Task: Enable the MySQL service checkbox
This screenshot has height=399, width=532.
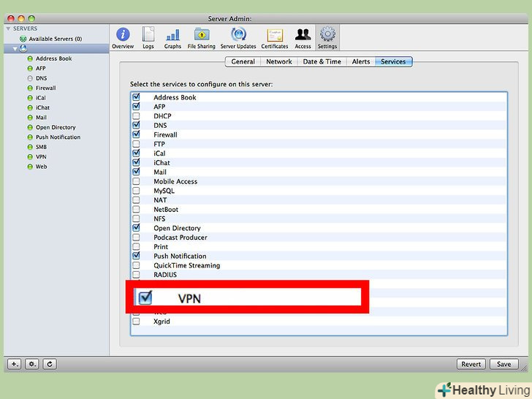Action: [x=136, y=190]
